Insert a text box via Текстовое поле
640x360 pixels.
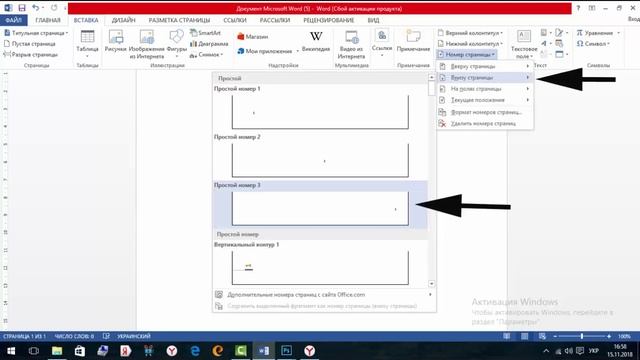(524, 44)
